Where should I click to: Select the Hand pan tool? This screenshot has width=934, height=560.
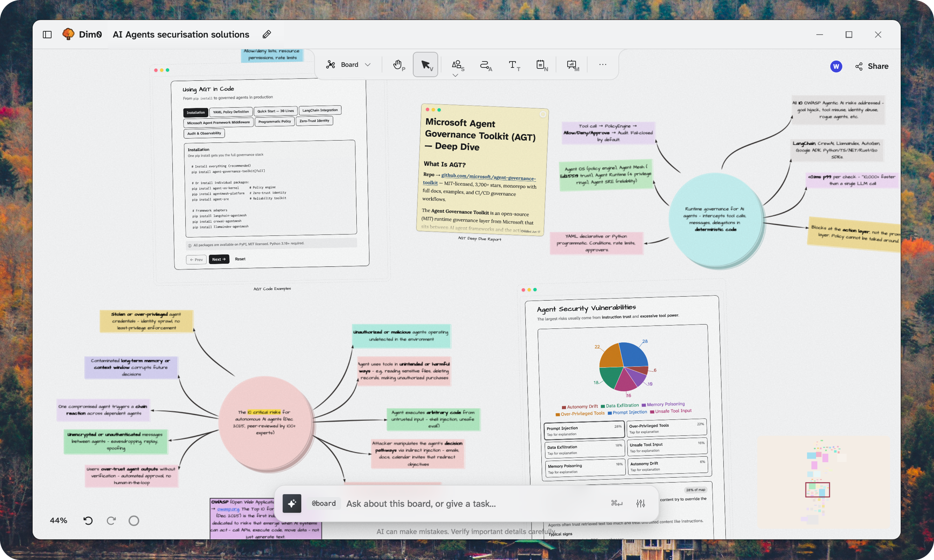click(398, 64)
